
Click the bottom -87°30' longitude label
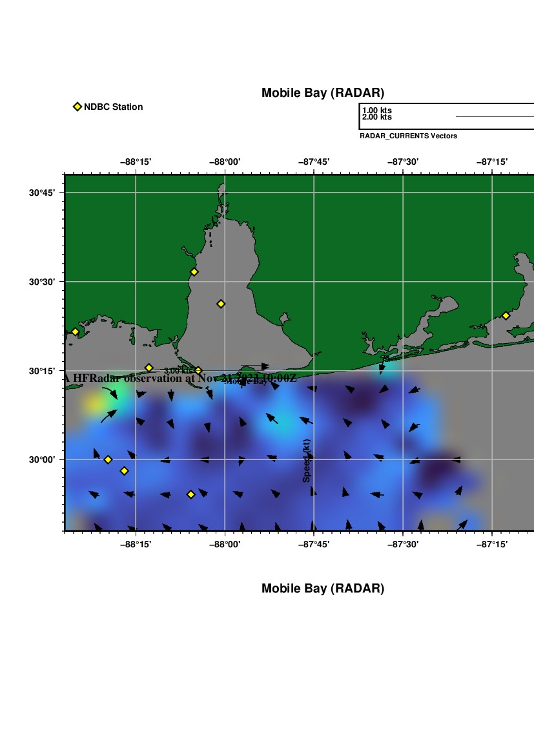tap(403, 544)
